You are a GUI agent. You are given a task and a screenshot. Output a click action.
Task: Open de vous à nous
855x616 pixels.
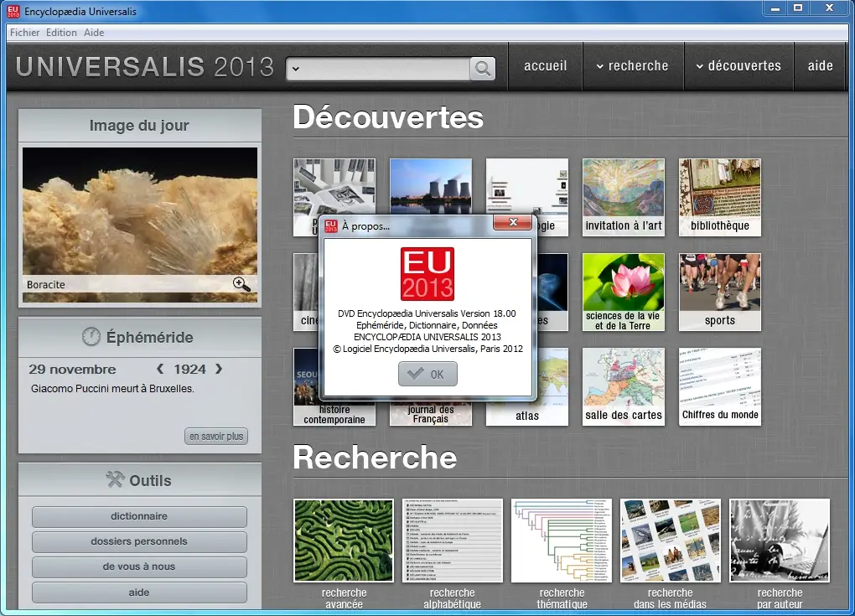pyautogui.click(x=139, y=567)
